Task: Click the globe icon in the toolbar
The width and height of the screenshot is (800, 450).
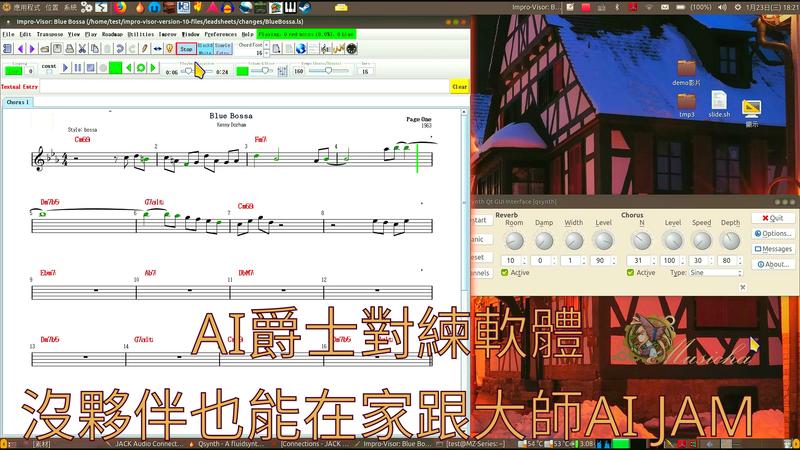Action: [301, 48]
